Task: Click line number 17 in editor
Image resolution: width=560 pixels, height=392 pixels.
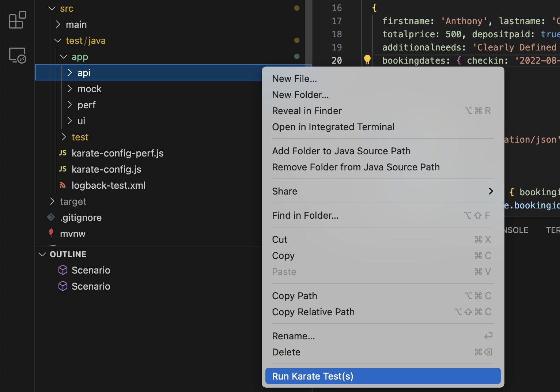Action: point(337,21)
